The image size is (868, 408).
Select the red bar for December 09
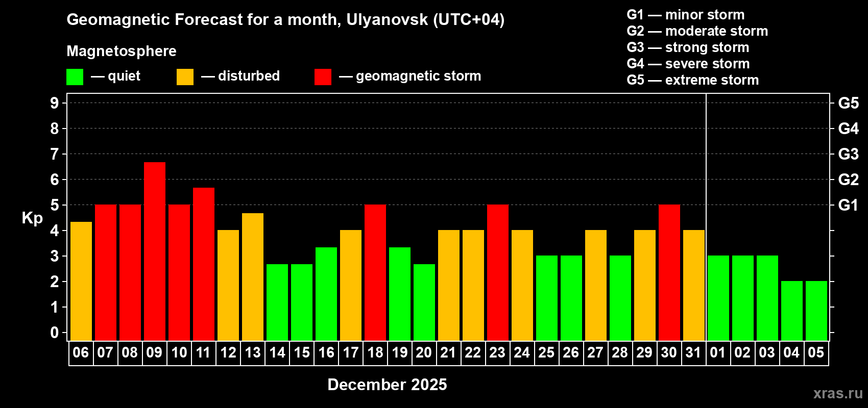click(x=155, y=251)
